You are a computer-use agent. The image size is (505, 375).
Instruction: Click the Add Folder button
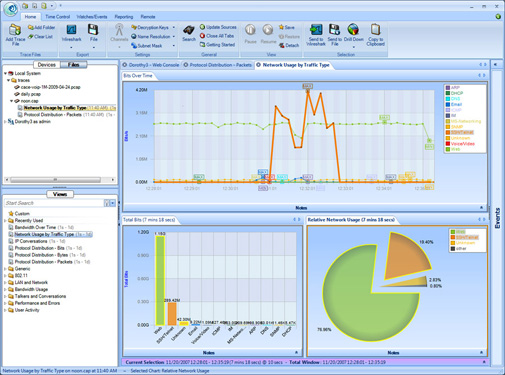coord(42,27)
